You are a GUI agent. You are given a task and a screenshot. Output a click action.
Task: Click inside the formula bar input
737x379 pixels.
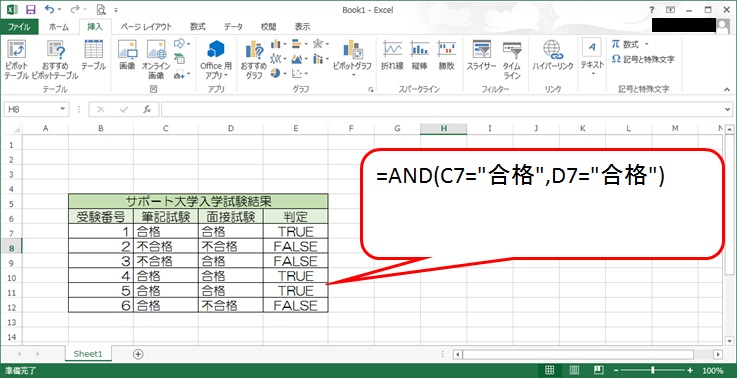pos(442,109)
